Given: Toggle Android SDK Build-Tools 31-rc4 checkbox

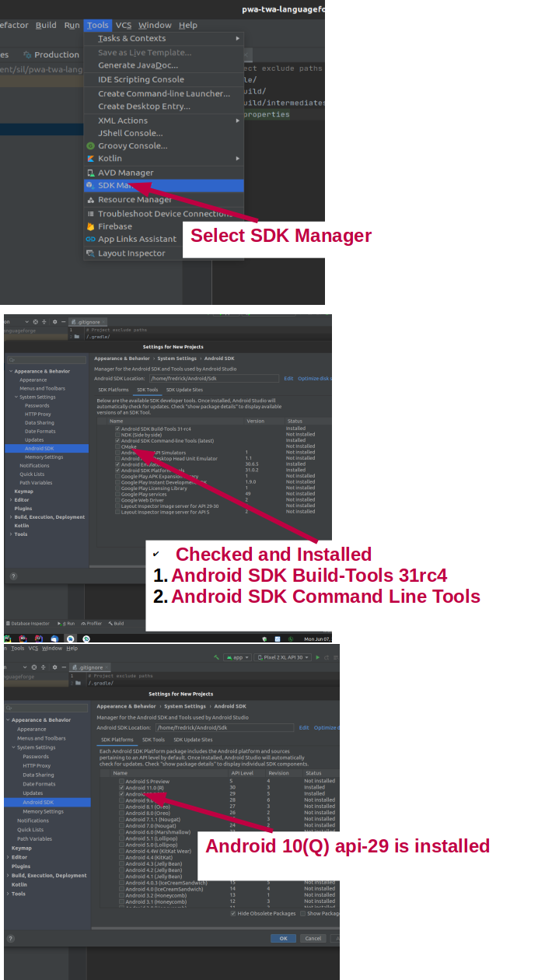Looking at the screenshot, I should coord(117,429).
